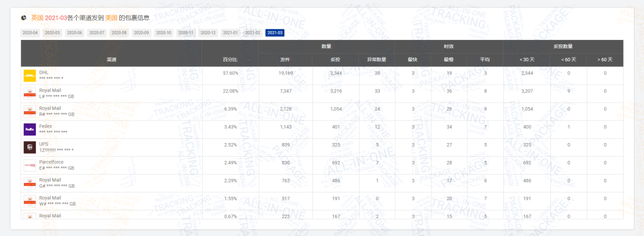Switch to the 2020-11 month tab
The width and height of the screenshot is (644, 236).
pyautogui.click(x=185, y=33)
